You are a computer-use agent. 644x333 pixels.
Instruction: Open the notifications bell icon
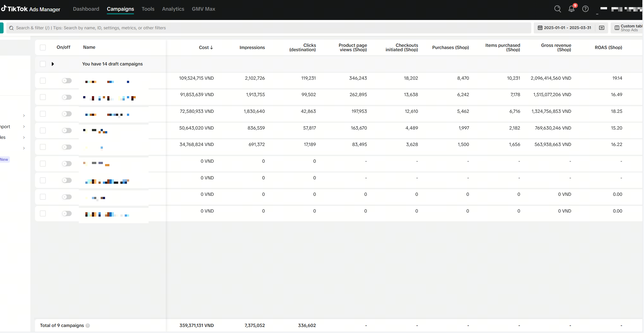571,9
